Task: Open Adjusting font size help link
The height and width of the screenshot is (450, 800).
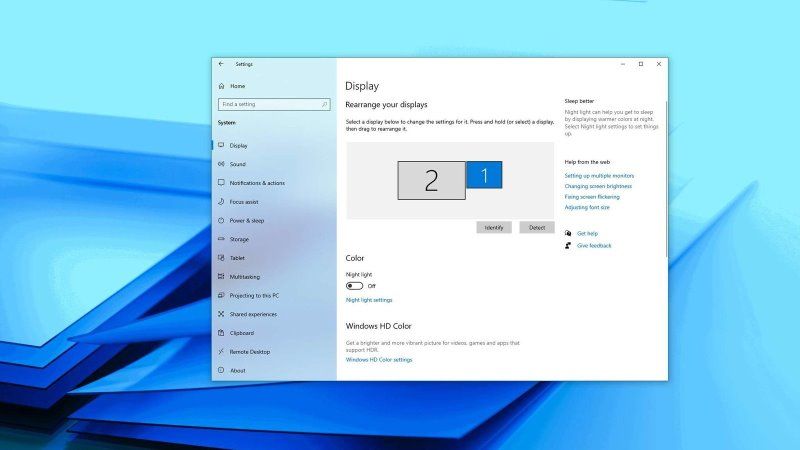Action: [x=587, y=208]
